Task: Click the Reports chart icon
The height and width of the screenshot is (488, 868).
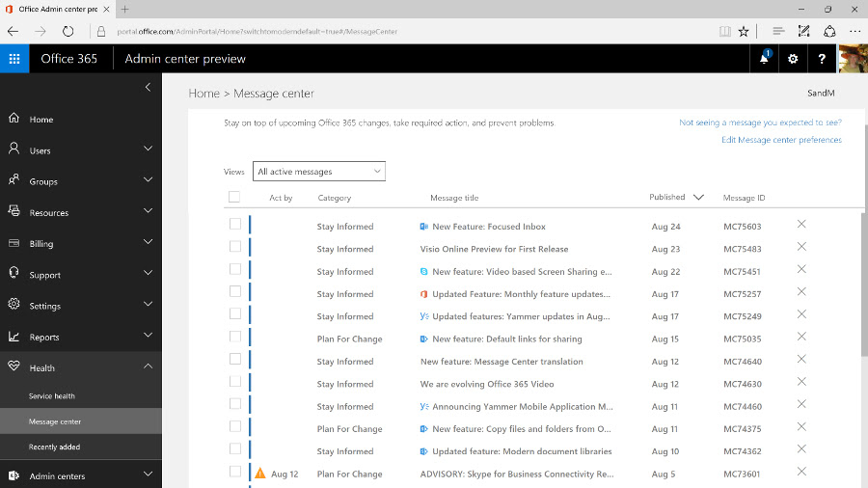Action: (14, 336)
